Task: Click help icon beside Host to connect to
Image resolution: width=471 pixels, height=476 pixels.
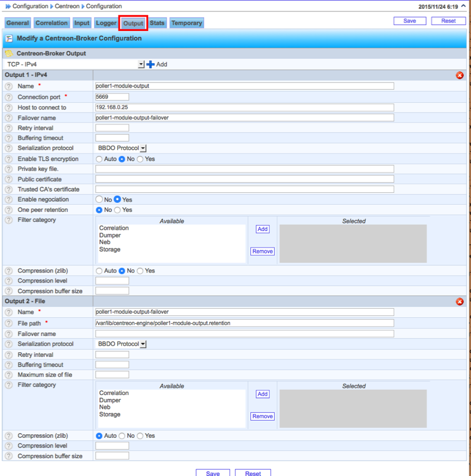Action: click(9, 108)
